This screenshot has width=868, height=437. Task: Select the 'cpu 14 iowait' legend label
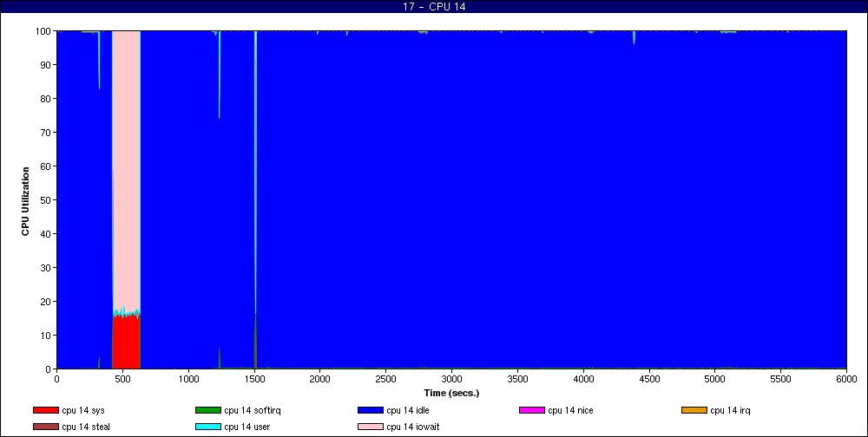coord(413,427)
